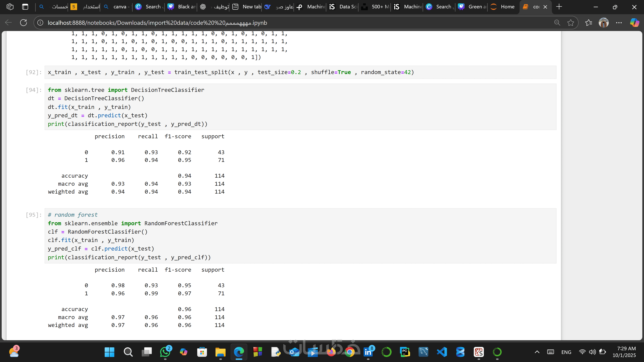This screenshot has height=362, width=644.
Task: Open the Copilot sidebar icon
Action: click(x=634, y=23)
